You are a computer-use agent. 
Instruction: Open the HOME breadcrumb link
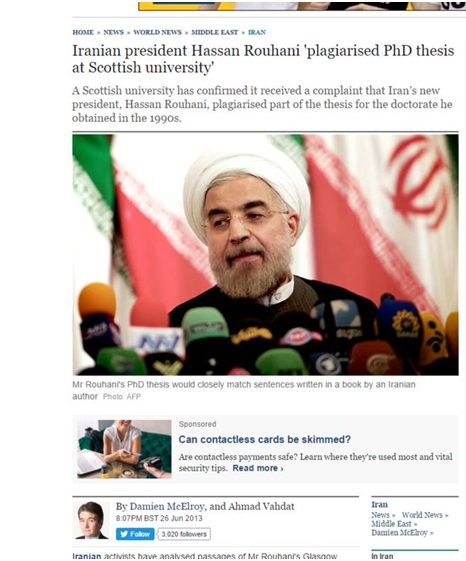point(83,32)
